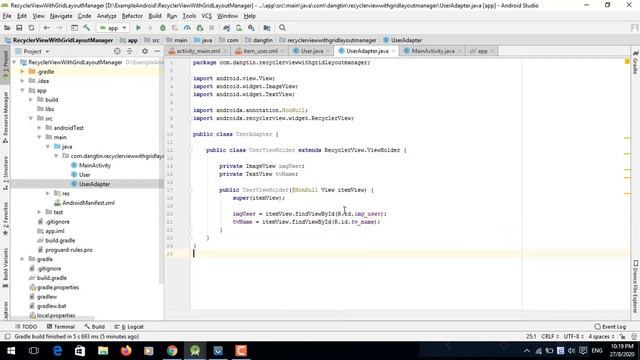Open the Project Structure icon

coord(267,28)
